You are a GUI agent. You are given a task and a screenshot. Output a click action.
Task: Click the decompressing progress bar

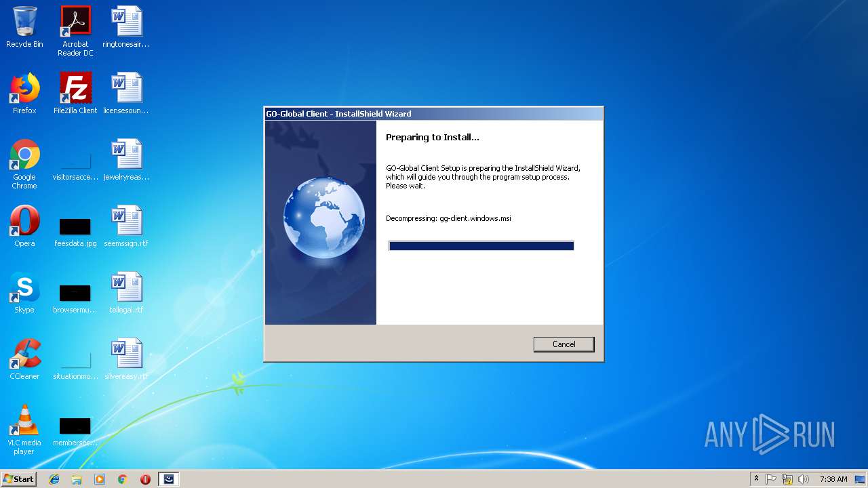(481, 245)
